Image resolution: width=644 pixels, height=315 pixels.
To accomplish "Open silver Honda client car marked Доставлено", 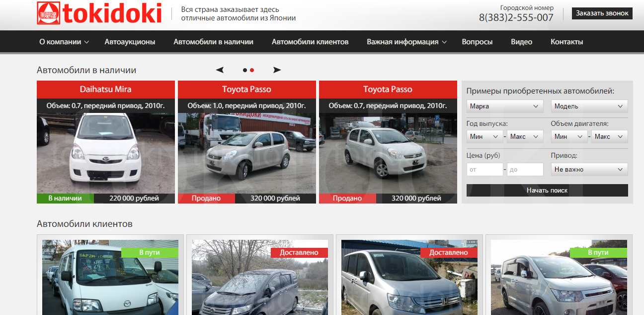I will coord(409,277).
